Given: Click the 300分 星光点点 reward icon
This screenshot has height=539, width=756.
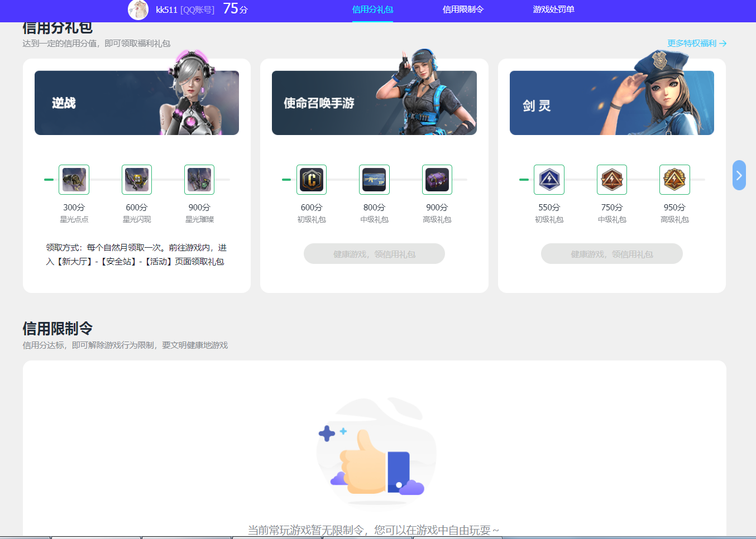Looking at the screenshot, I should (74, 180).
